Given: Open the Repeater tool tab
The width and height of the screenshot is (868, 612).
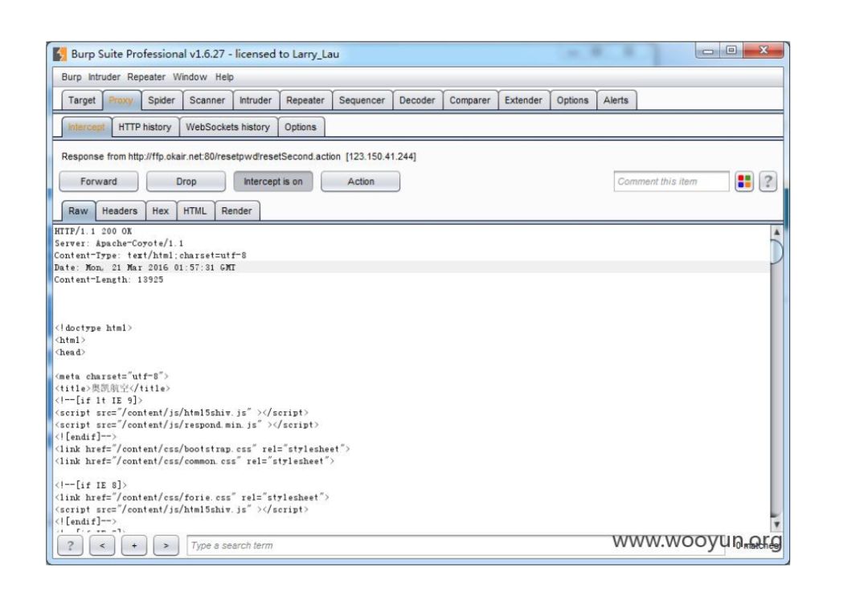Looking at the screenshot, I should coord(305,100).
